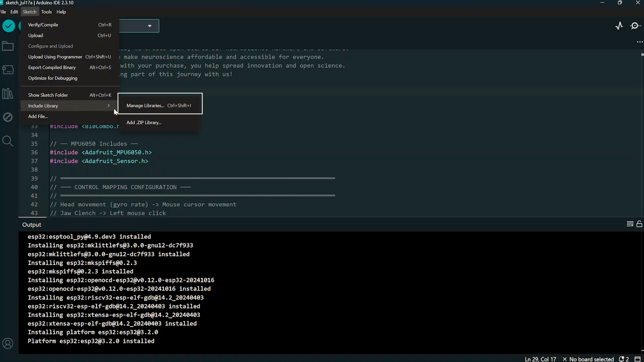
Task: Open the Library Manager sidebar icon
Action: [x=8, y=94]
